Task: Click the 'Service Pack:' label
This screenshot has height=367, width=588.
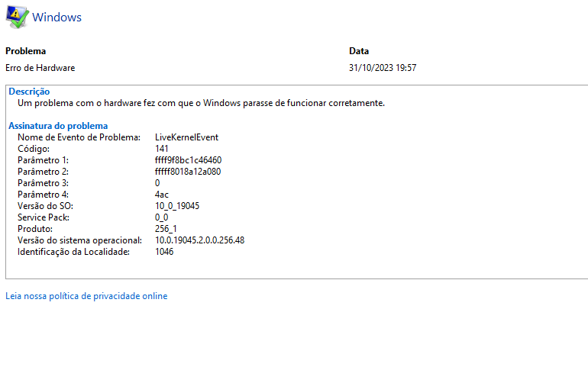Action: pyautogui.click(x=44, y=217)
